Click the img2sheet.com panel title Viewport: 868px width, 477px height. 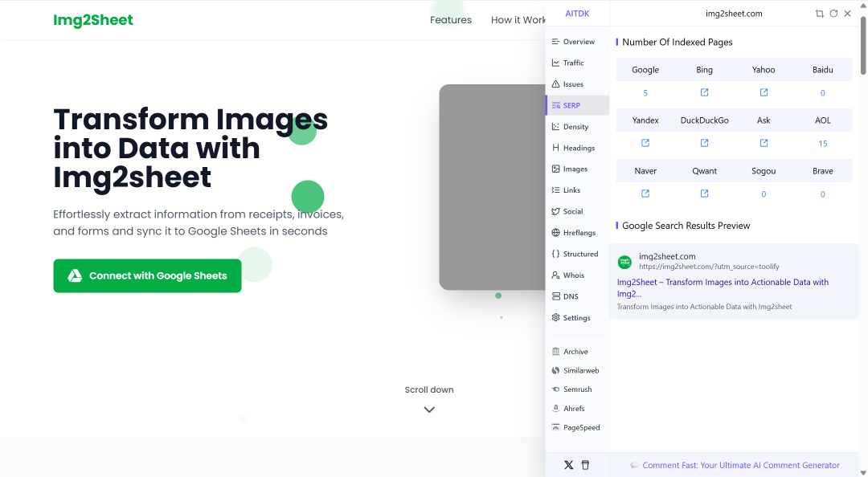click(734, 14)
